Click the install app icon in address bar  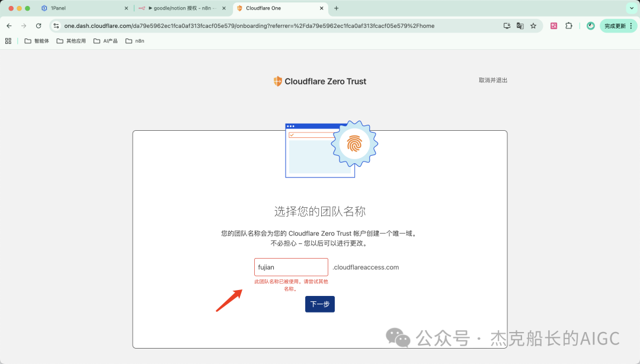click(x=507, y=25)
